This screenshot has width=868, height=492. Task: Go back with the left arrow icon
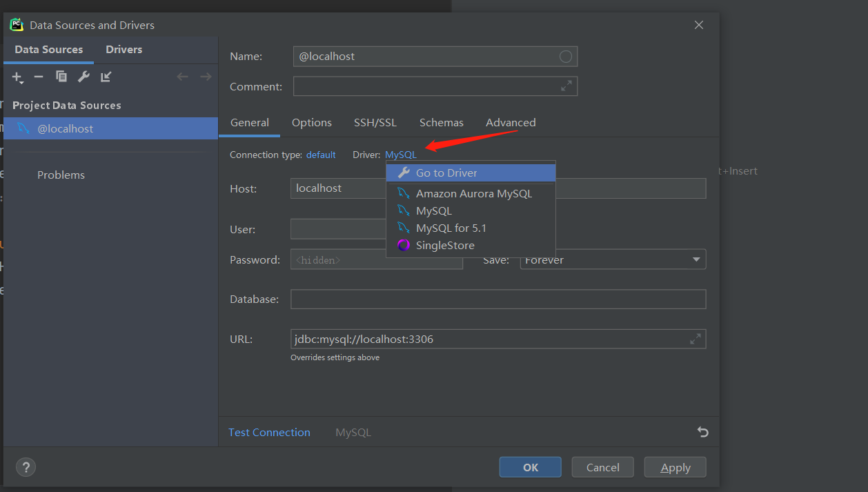coord(182,77)
